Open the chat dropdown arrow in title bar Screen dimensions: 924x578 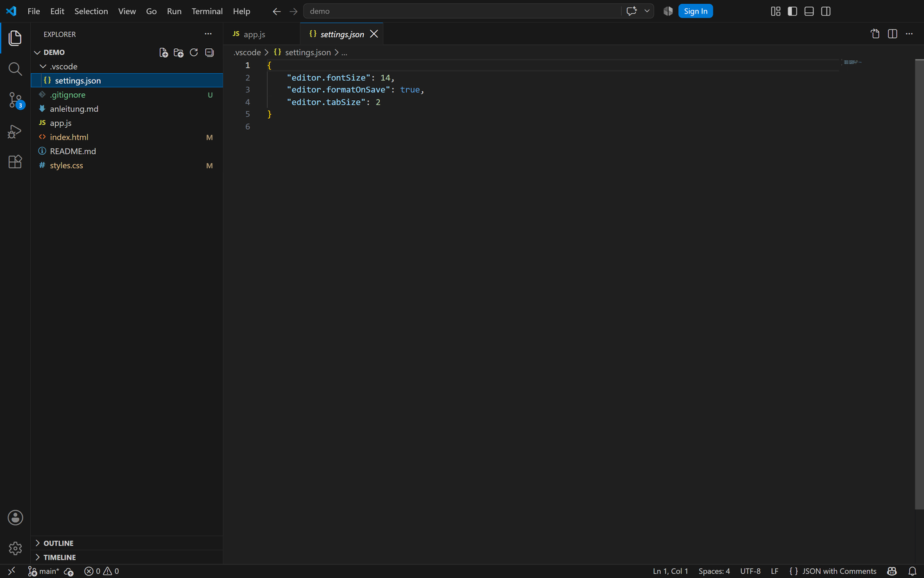(x=647, y=11)
